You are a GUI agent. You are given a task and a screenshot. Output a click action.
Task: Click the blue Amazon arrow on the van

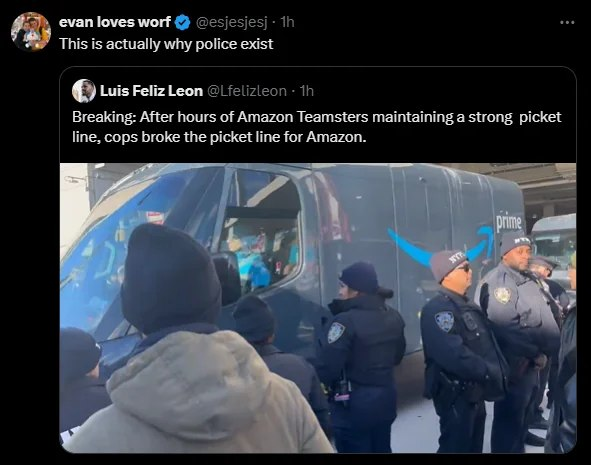441,245
